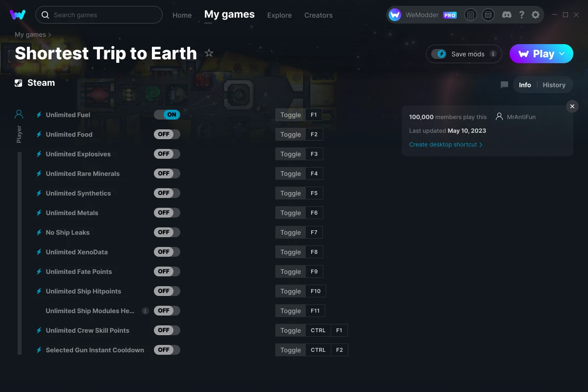Enable Unlimited XenoData toggle
This screenshot has width=588, height=392.
(x=167, y=252)
